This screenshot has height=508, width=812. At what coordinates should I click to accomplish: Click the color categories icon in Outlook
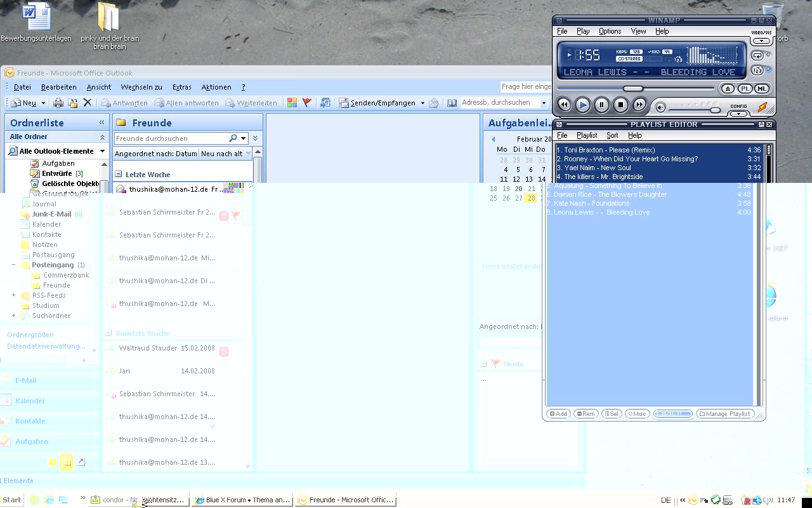point(292,103)
